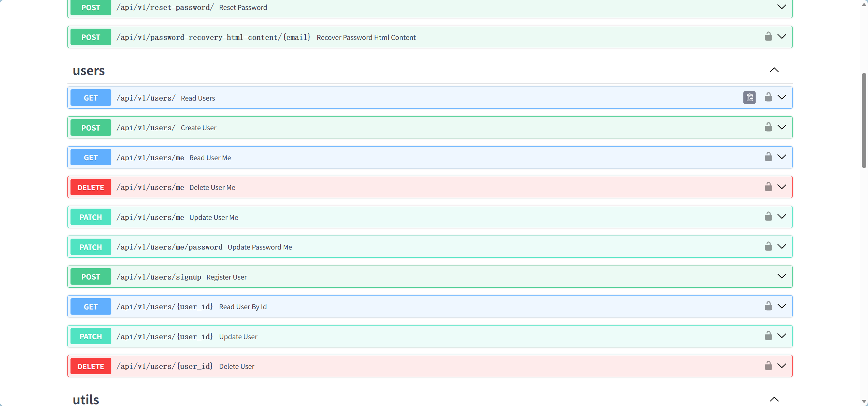
Task: Expand the Register User endpoint chevron
Action: pyautogui.click(x=782, y=276)
